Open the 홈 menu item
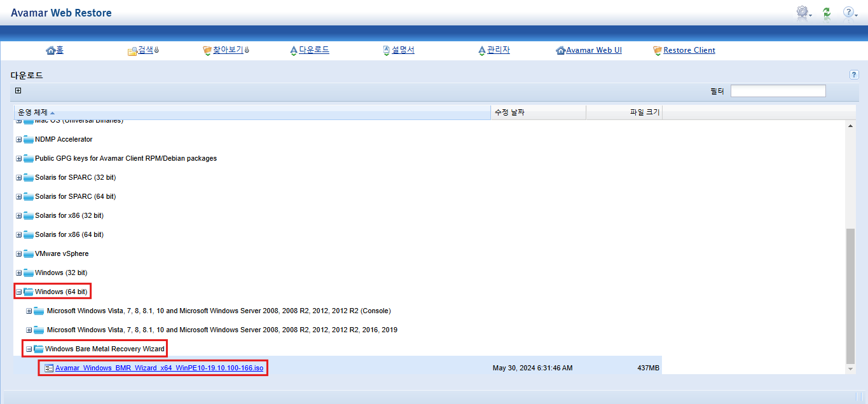 pyautogui.click(x=60, y=50)
